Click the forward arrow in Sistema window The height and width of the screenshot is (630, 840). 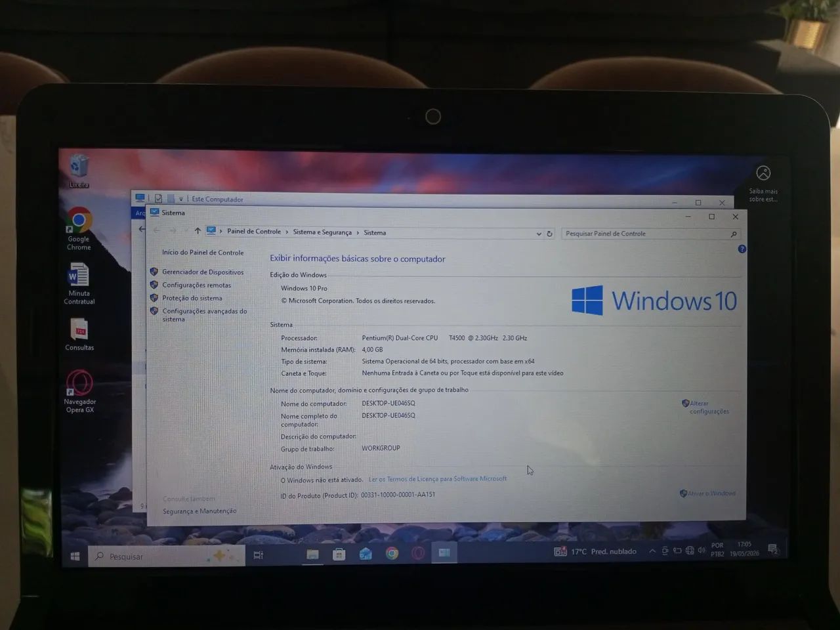173,230
